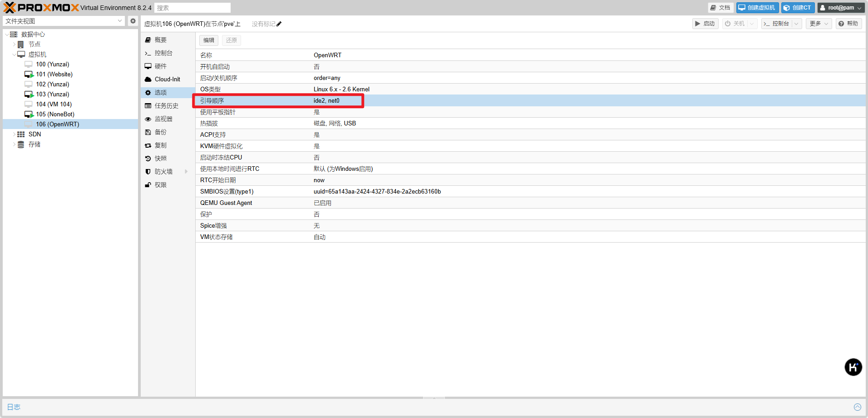Open the 权限 permissions panel
This screenshot has width=868, height=418.
click(160, 185)
